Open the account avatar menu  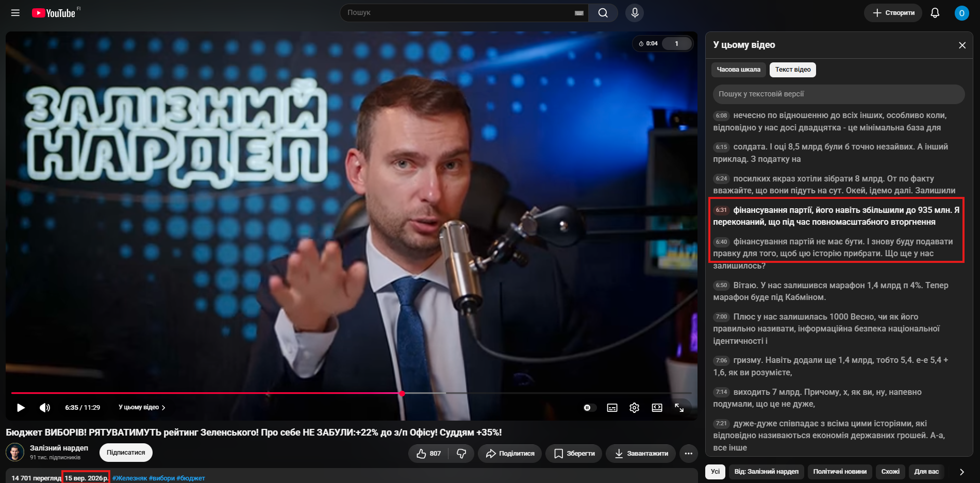point(961,13)
